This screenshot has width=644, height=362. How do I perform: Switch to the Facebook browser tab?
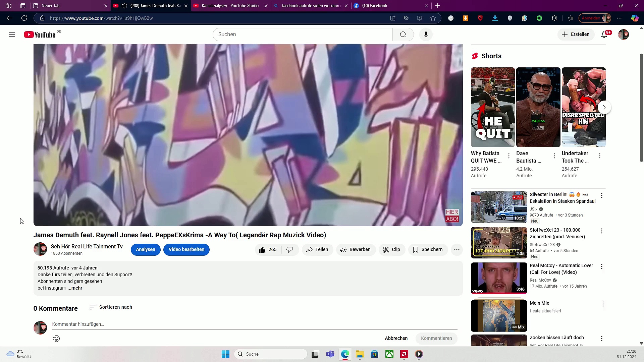(374, 6)
